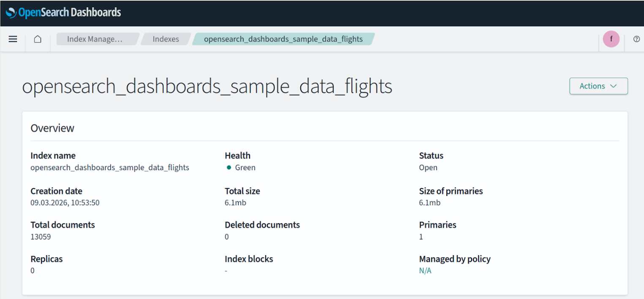Go back to Indexes breadcrumb
Screen dimensions: 644x299
[166, 39]
